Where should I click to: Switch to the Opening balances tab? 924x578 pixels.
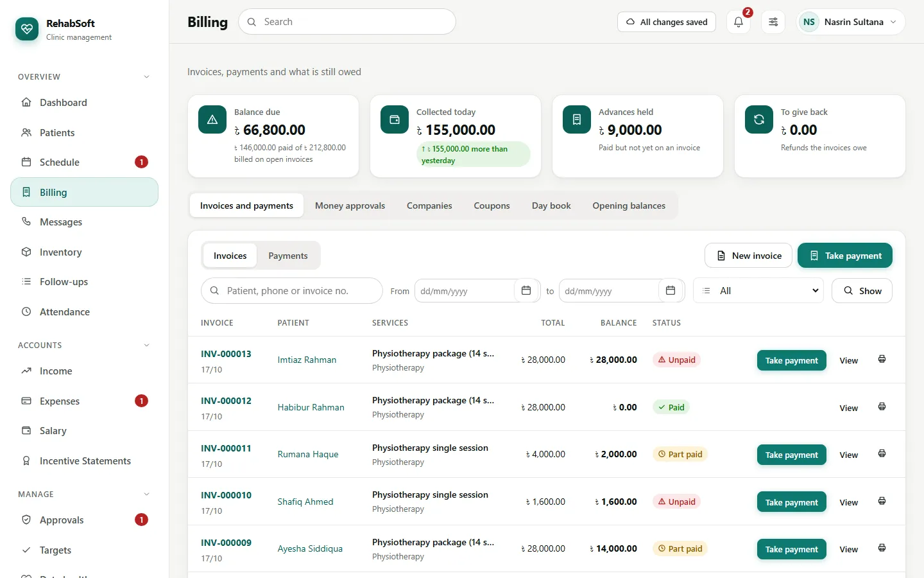pyautogui.click(x=629, y=206)
